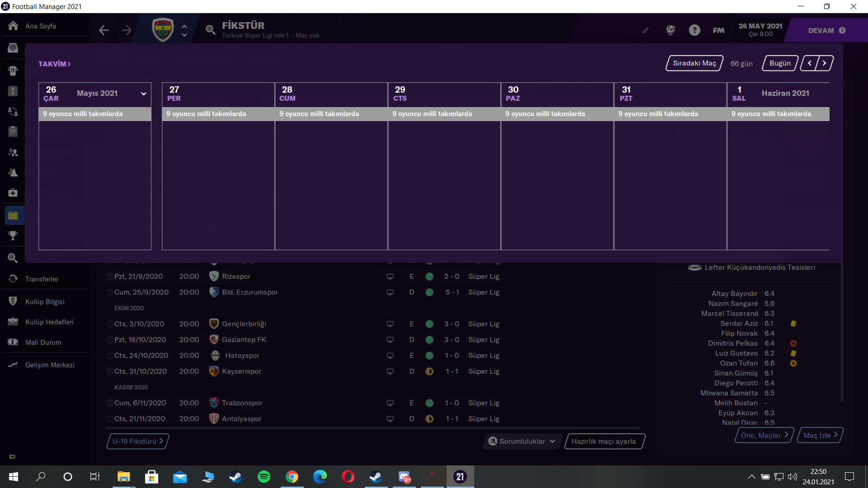Open the staff people icon in sidebar
The image size is (868, 488).
tap(13, 152)
